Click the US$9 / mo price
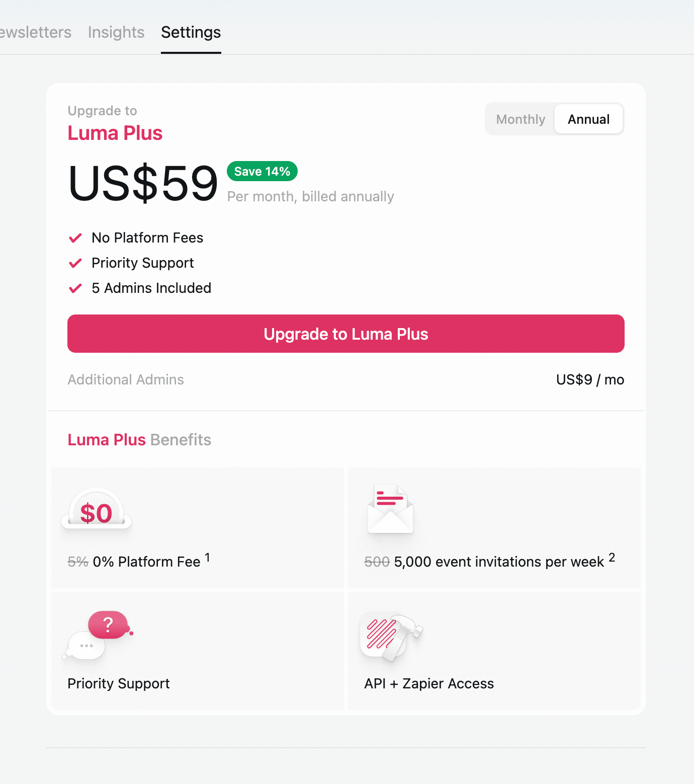 pos(590,379)
